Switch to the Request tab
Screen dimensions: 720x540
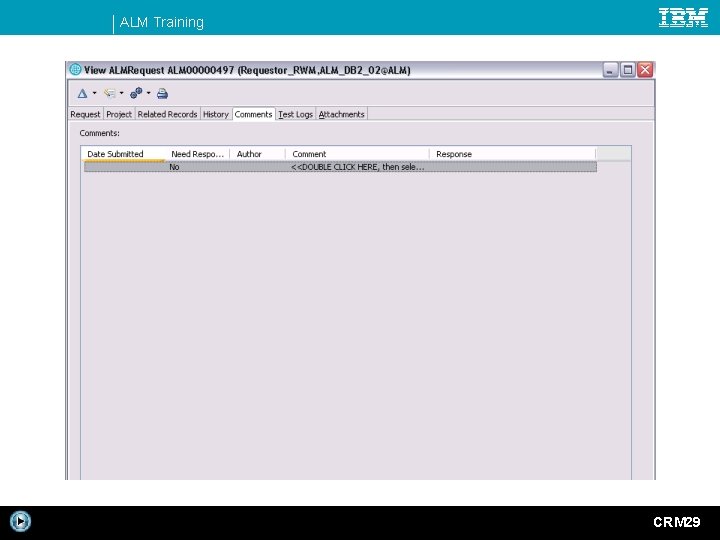click(85, 114)
